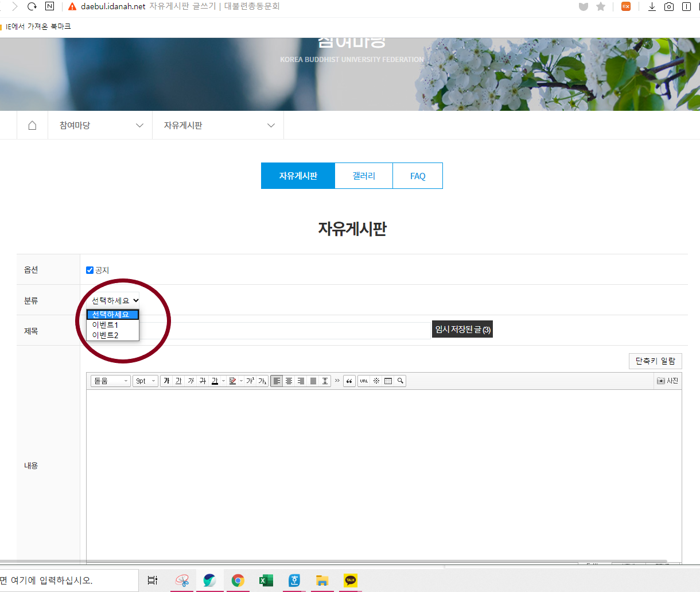The image size is (700, 592).
Task: Take browser screenshot via camera icon
Action: 669,6
